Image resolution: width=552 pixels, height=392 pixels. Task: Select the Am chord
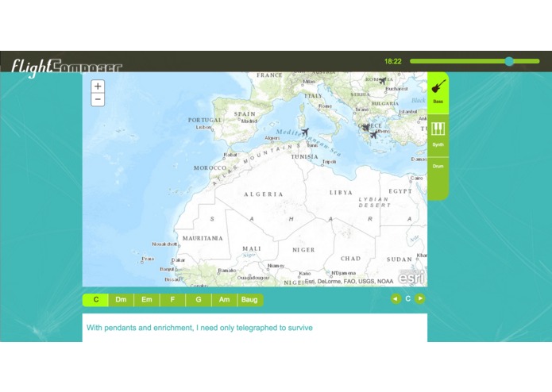tap(224, 300)
